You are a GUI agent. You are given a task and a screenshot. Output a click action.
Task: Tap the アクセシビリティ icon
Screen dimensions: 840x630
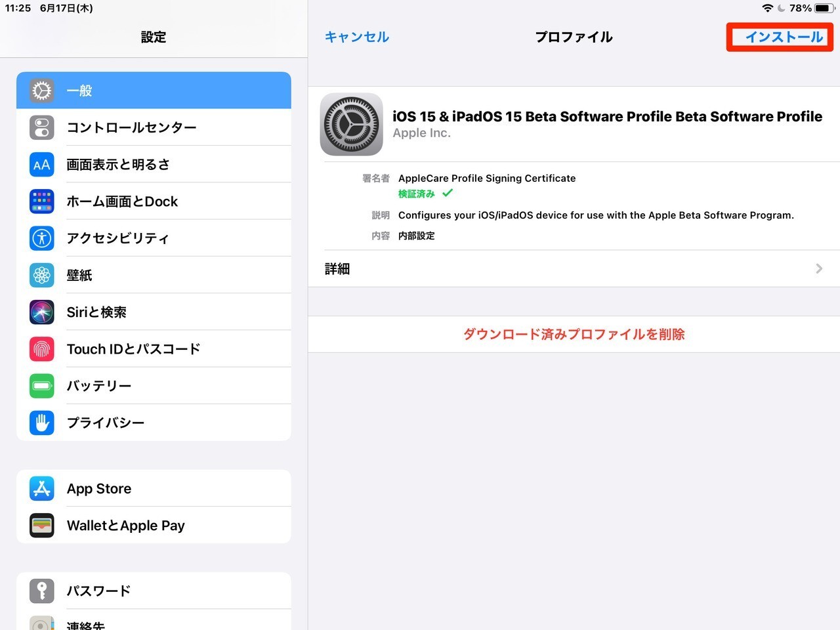[42, 238]
